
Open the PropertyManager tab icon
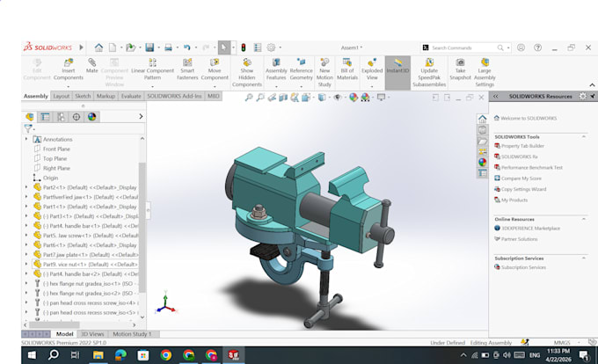45,117
